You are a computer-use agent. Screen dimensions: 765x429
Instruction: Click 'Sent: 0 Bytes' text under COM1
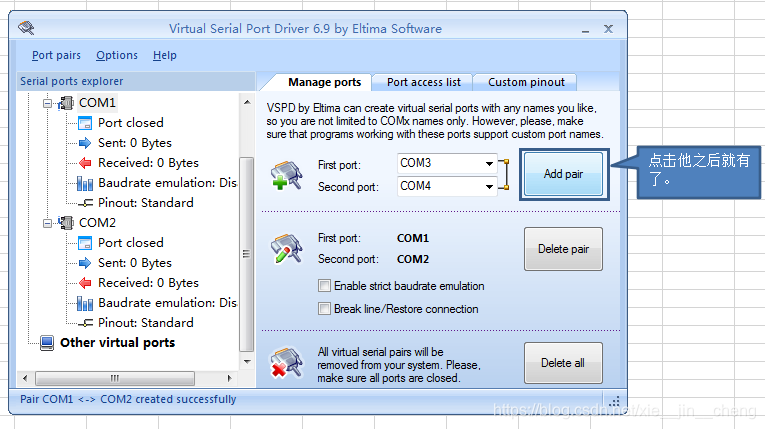(x=135, y=143)
